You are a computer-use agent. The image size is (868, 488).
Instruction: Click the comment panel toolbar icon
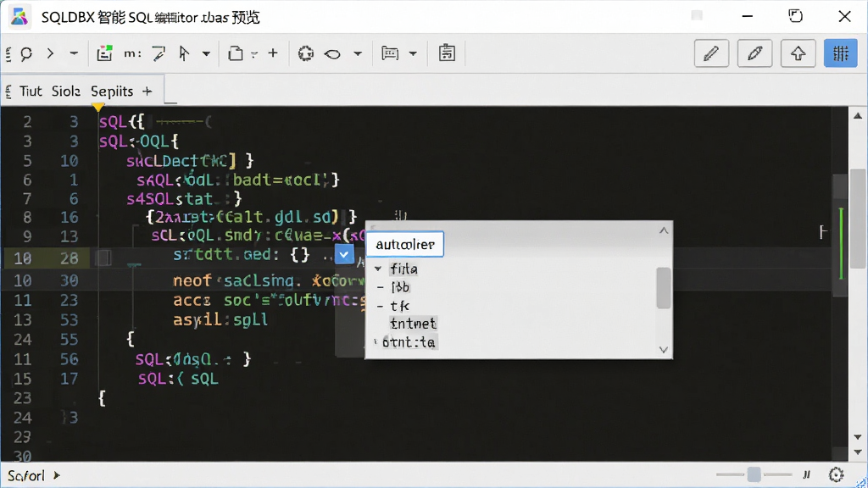[x=390, y=53]
